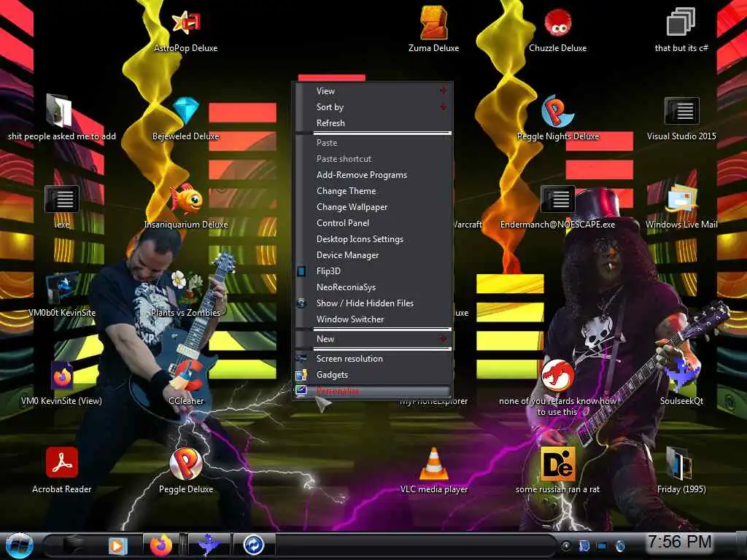Click the rightmost tray icon beside the clock
This screenshot has width=747, height=560.
pyautogui.click(x=620, y=545)
